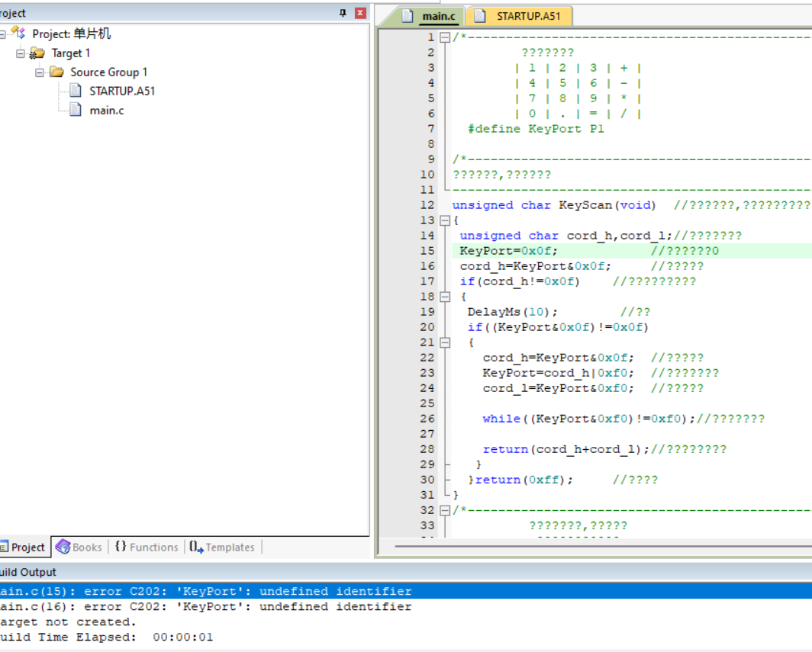Collapse the Project root tree node
This screenshot has width=812, height=652.
(2, 34)
